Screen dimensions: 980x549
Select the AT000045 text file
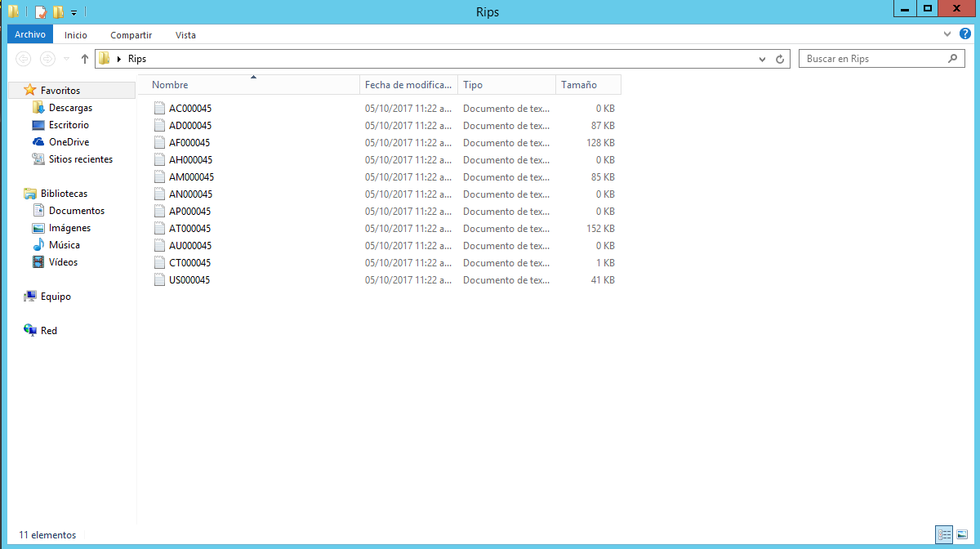pos(189,229)
